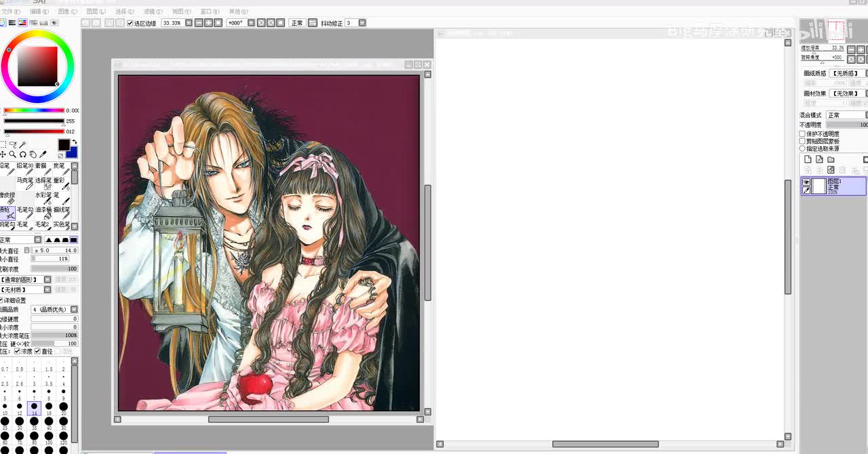This screenshot has height=454, width=868.
Task: Select the flattest brush edge shape
Action: (x=74, y=239)
